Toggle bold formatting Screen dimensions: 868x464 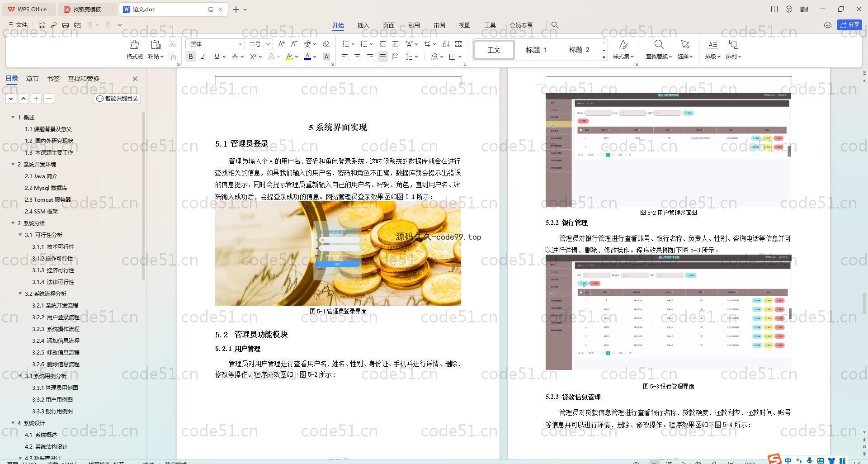tap(191, 57)
